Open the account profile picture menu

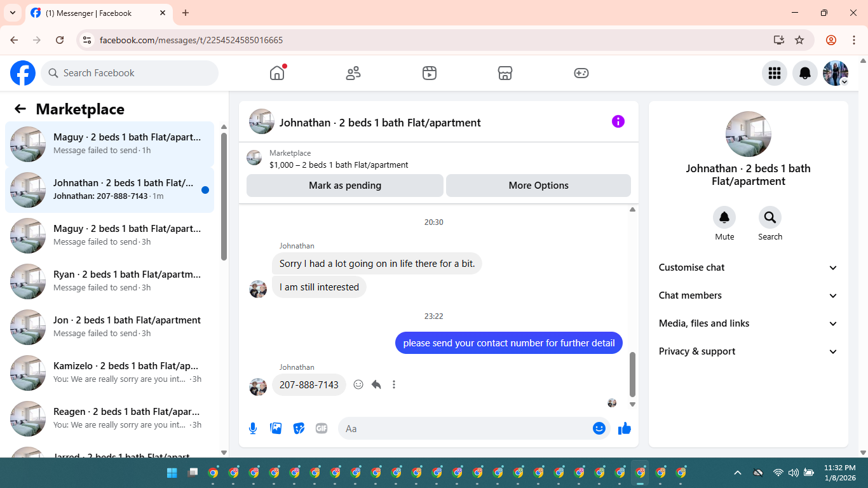(x=836, y=73)
